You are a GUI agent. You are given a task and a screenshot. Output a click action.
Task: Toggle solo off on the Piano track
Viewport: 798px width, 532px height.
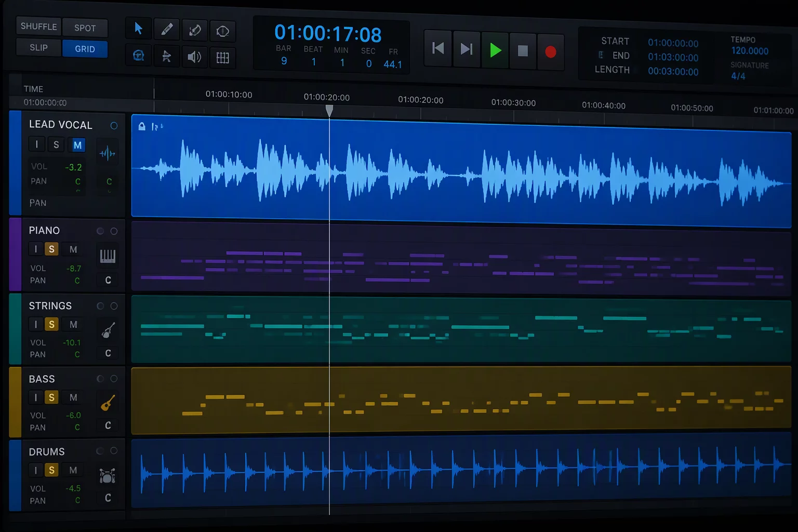[x=51, y=249]
